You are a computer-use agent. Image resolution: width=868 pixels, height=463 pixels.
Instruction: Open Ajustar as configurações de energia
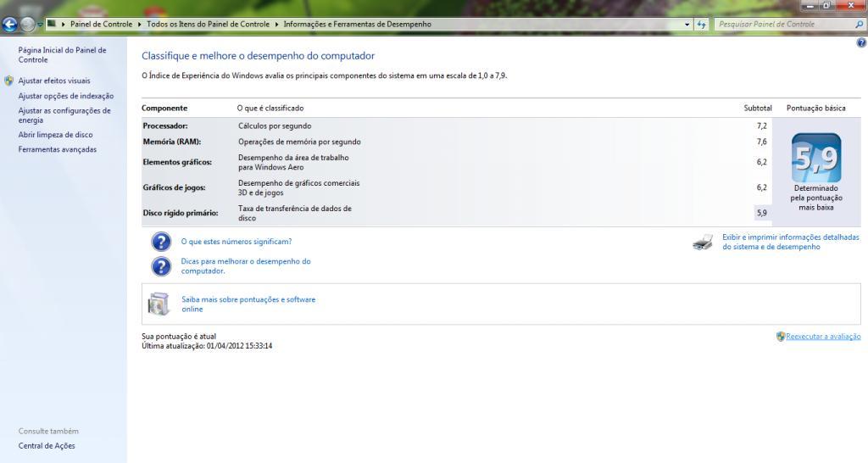[64, 115]
